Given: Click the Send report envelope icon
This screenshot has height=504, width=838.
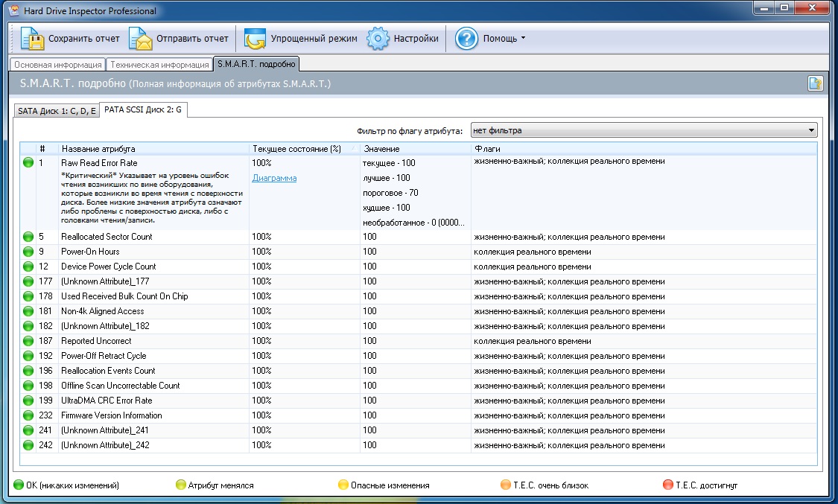Looking at the screenshot, I should (140, 39).
